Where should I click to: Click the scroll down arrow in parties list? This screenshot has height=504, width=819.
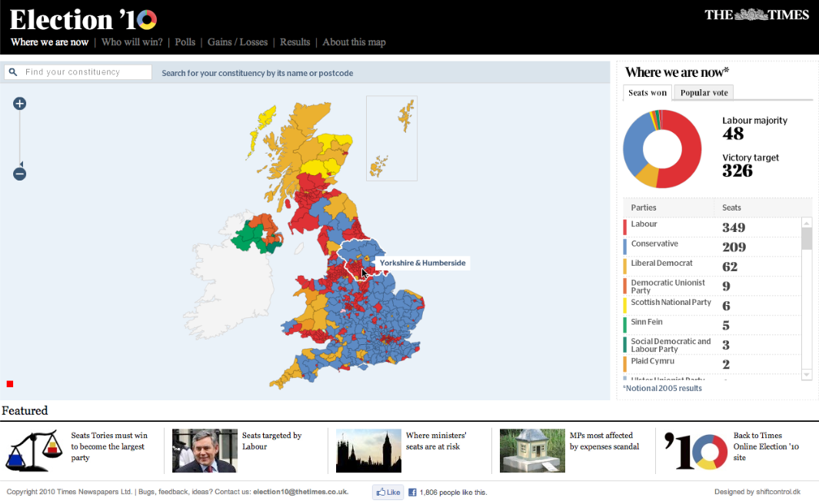click(807, 374)
